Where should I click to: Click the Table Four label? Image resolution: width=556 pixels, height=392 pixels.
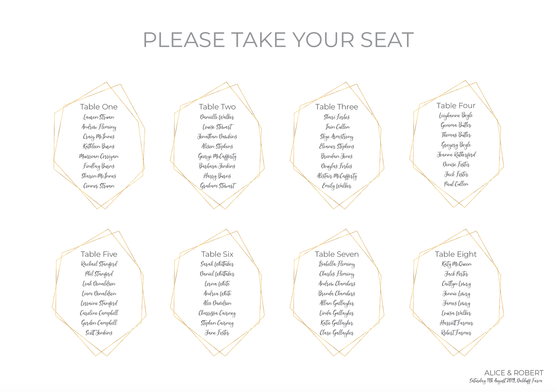[456, 105]
